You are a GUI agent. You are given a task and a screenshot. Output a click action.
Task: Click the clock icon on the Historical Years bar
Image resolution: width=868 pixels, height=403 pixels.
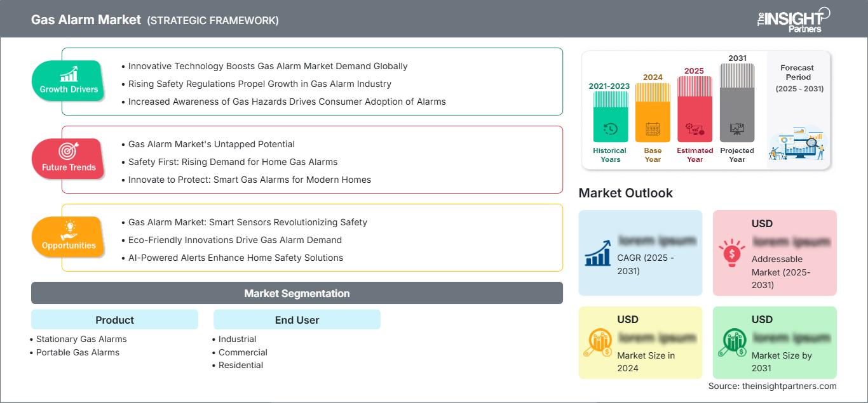tap(609, 130)
